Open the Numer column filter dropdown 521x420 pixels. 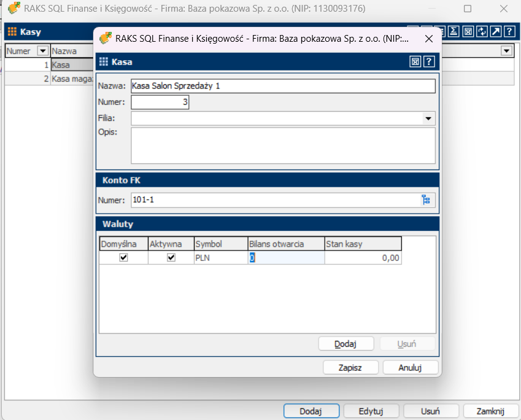pos(43,51)
